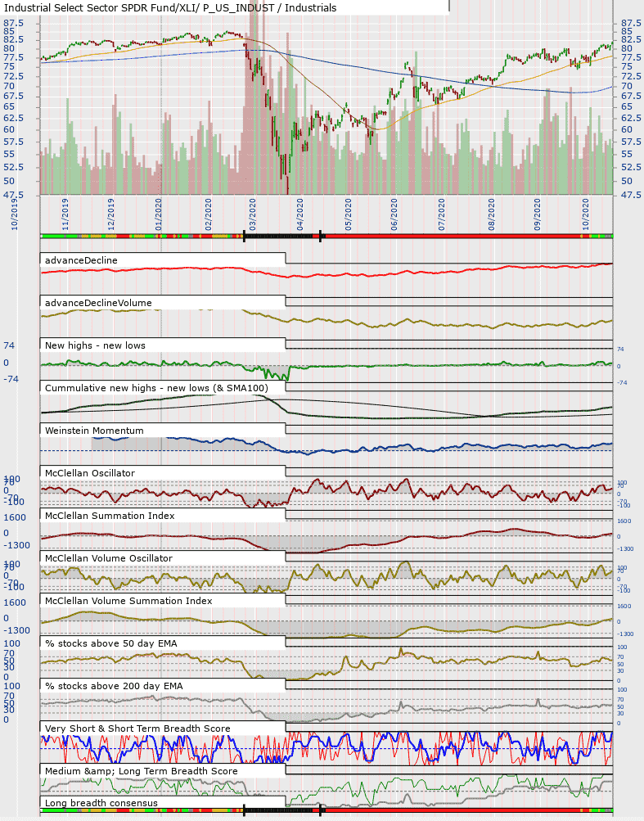Click the 01/2020 date label

[x=158, y=214]
